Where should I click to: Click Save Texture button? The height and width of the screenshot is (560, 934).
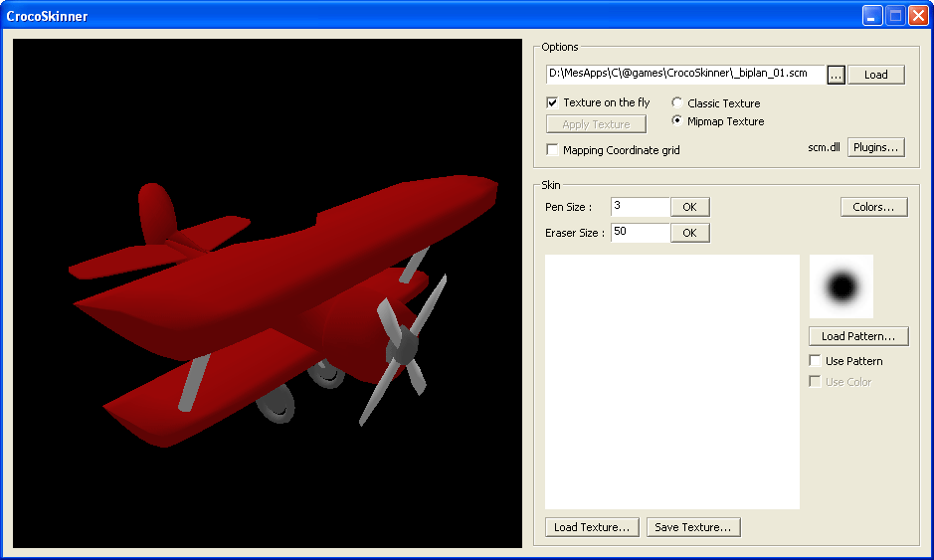pyautogui.click(x=693, y=527)
